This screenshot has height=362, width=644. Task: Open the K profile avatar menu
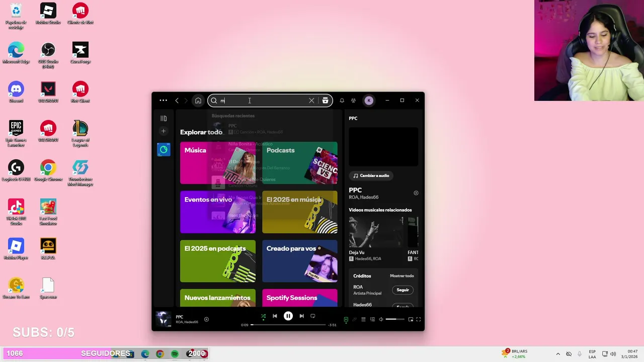click(x=369, y=101)
